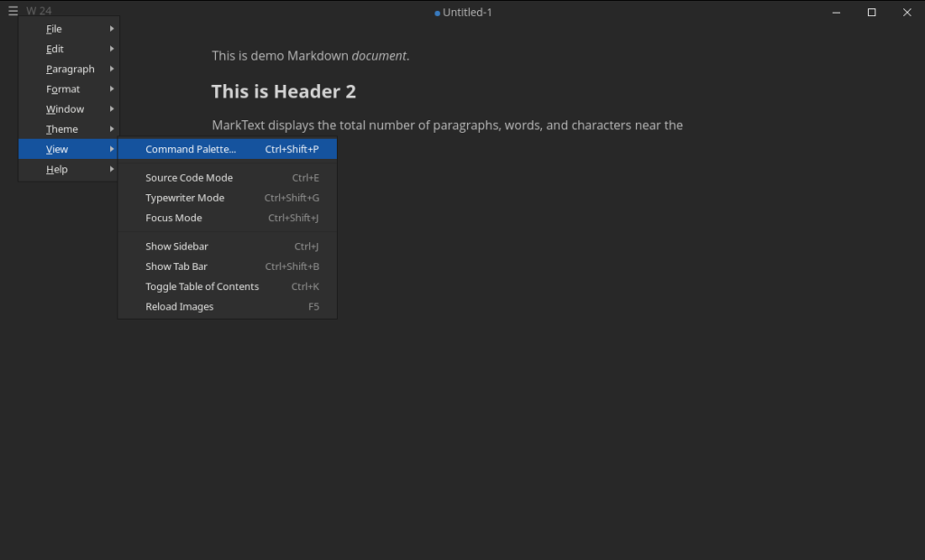The width and height of the screenshot is (925, 560).
Task: Enable Source Code Mode
Action: point(189,177)
